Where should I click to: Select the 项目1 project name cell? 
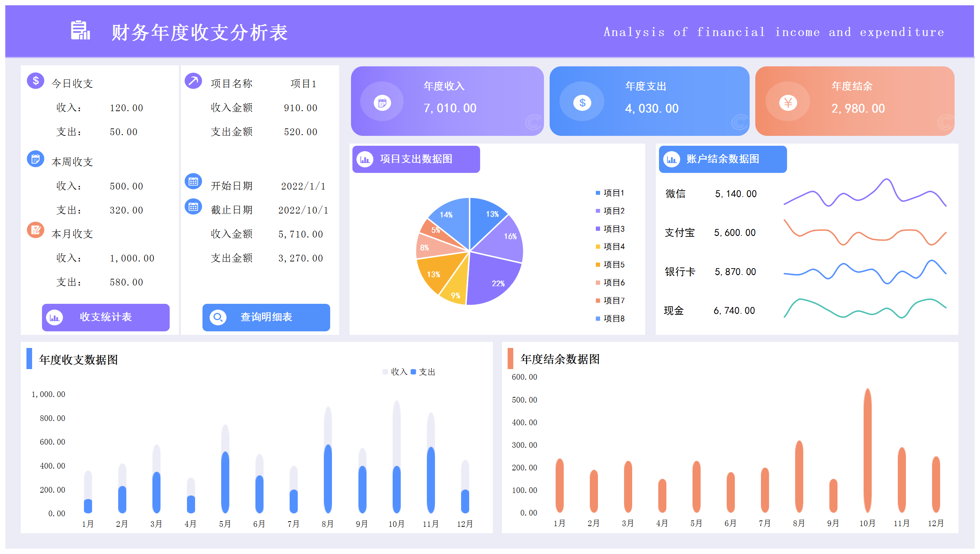(x=303, y=84)
